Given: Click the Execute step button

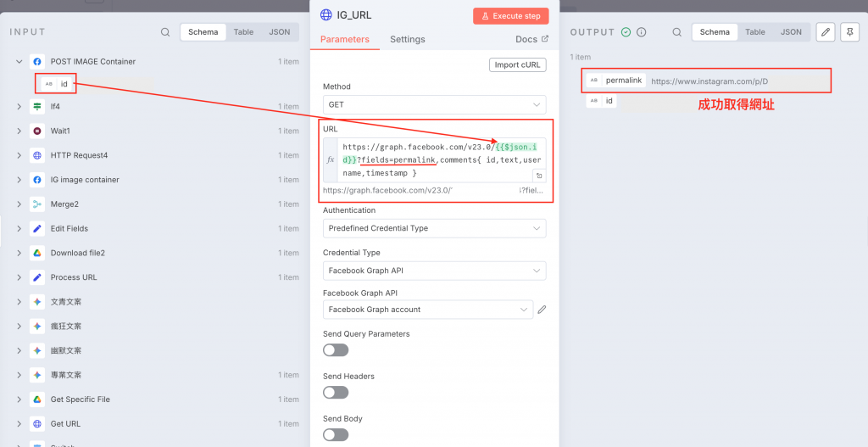Looking at the screenshot, I should tap(510, 16).
